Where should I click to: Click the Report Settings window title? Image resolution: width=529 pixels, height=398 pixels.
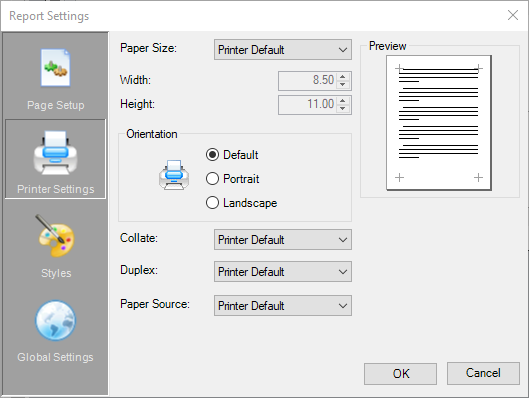[x=49, y=16]
